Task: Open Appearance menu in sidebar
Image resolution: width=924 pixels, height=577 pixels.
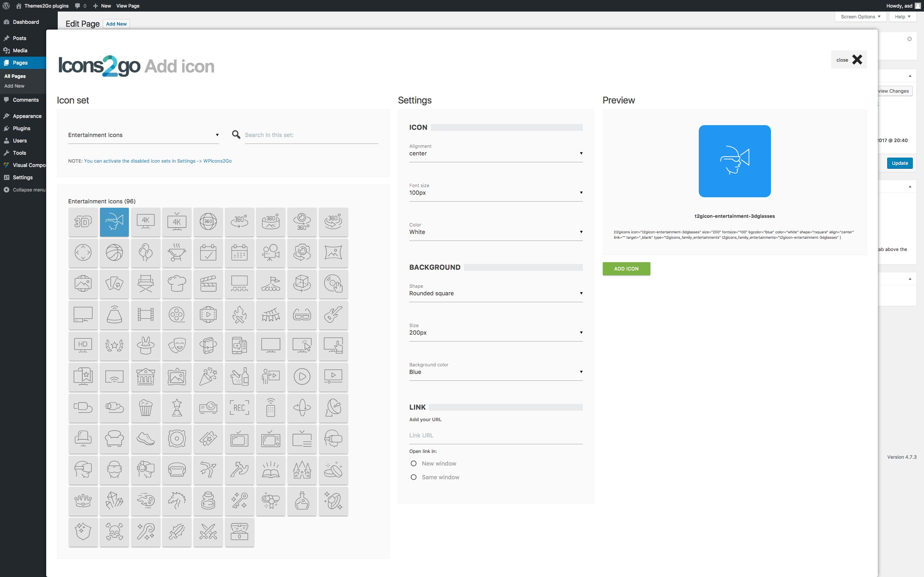Action: (27, 116)
